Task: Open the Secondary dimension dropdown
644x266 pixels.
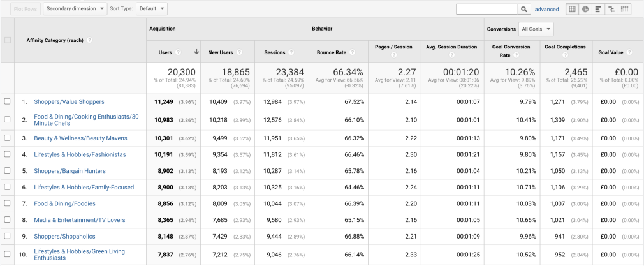Action: point(75,9)
